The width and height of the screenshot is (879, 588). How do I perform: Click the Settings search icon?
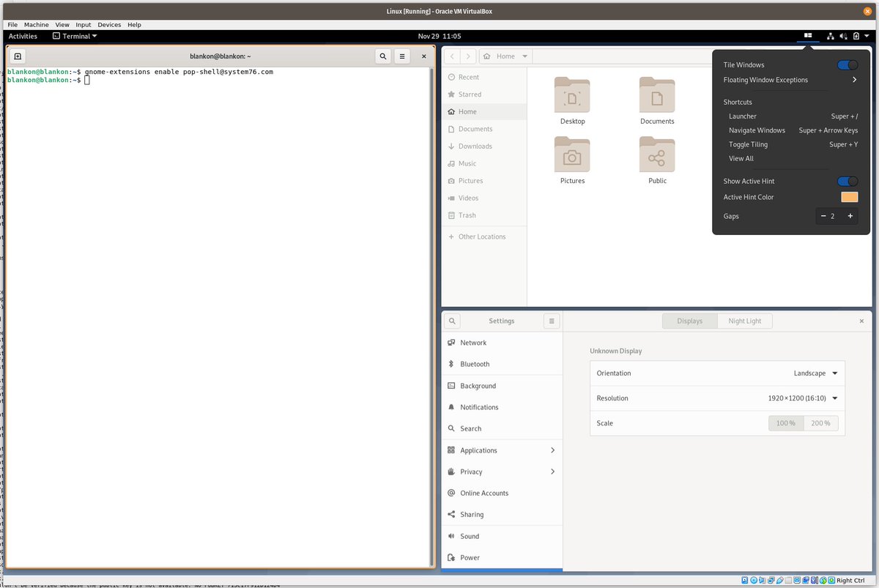[x=453, y=321]
